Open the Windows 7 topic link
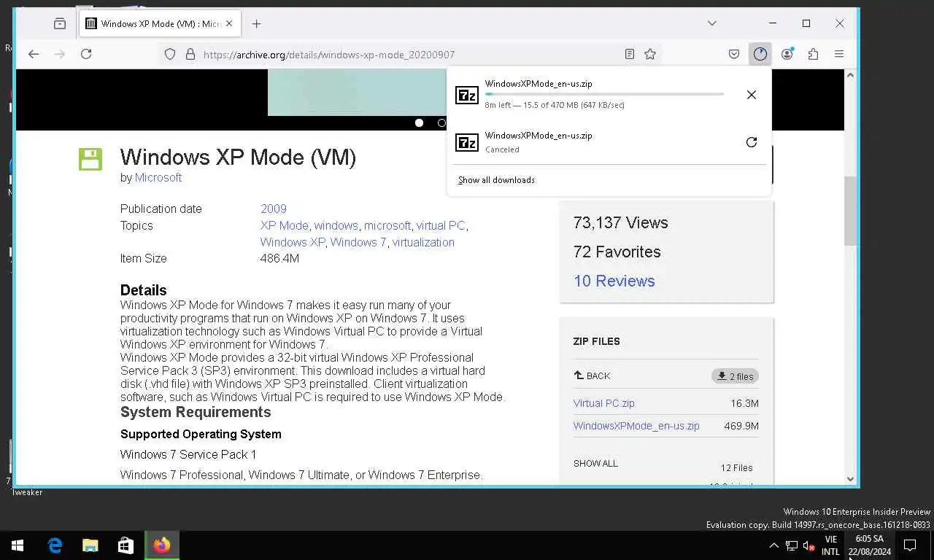 tap(358, 242)
